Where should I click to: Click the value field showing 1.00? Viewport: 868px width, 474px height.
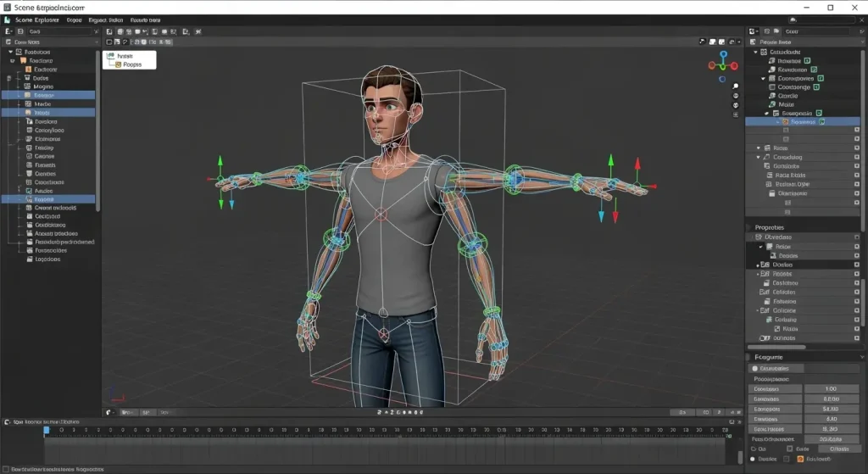coord(831,389)
